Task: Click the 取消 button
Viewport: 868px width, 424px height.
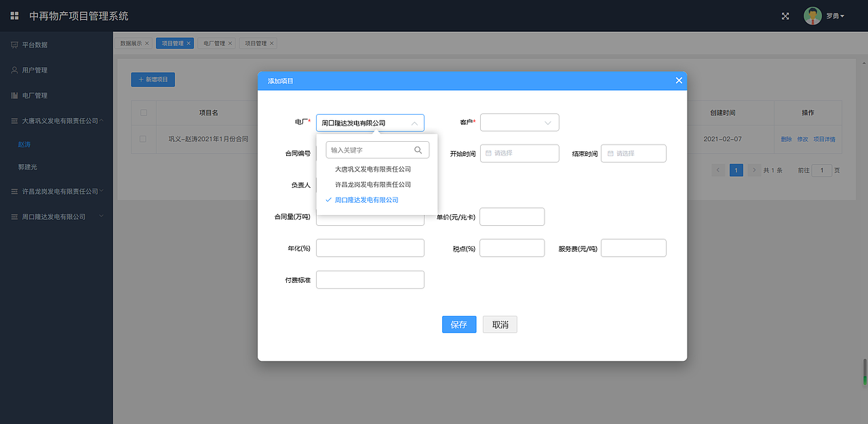Action: coord(500,324)
